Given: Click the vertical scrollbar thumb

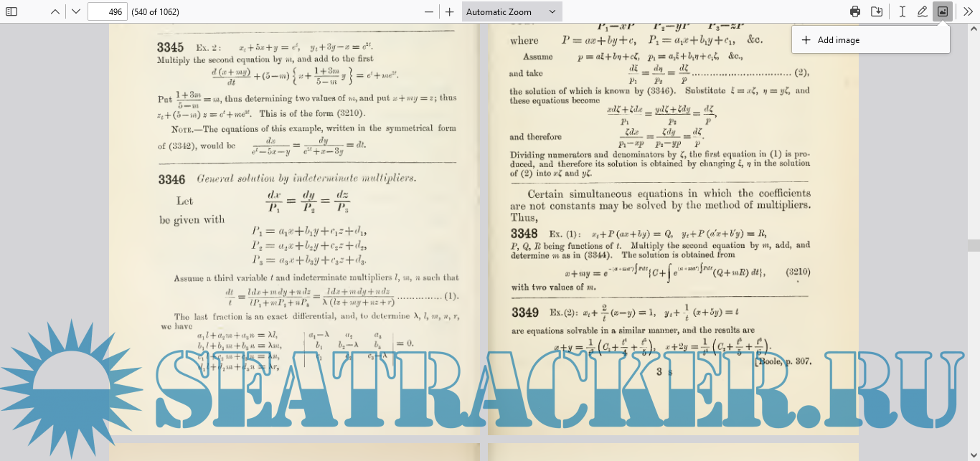Looking at the screenshot, I should pos(974,245).
